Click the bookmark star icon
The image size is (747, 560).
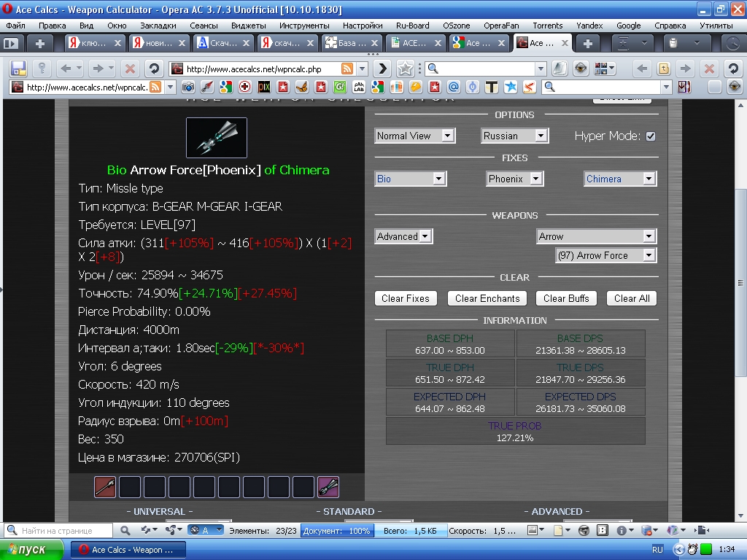point(405,69)
